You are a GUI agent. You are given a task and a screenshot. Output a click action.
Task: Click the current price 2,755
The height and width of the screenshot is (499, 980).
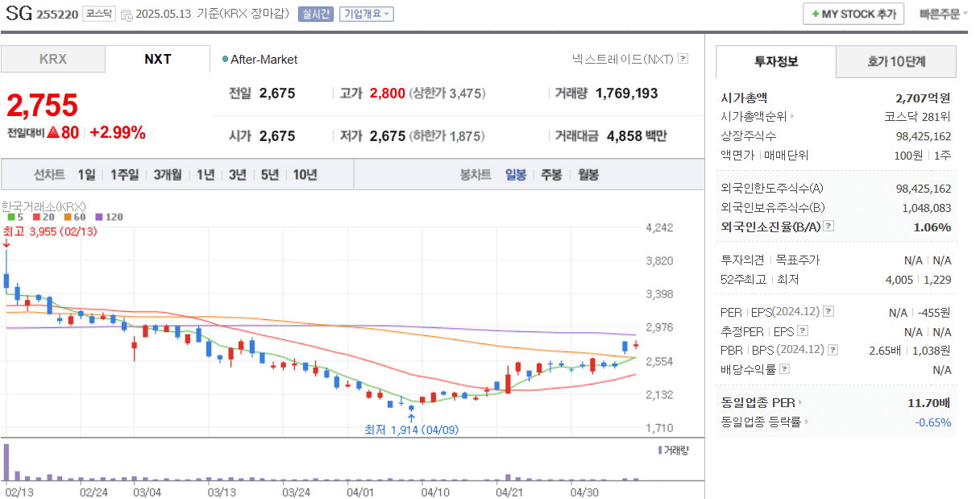pyautogui.click(x=43, y=105)
